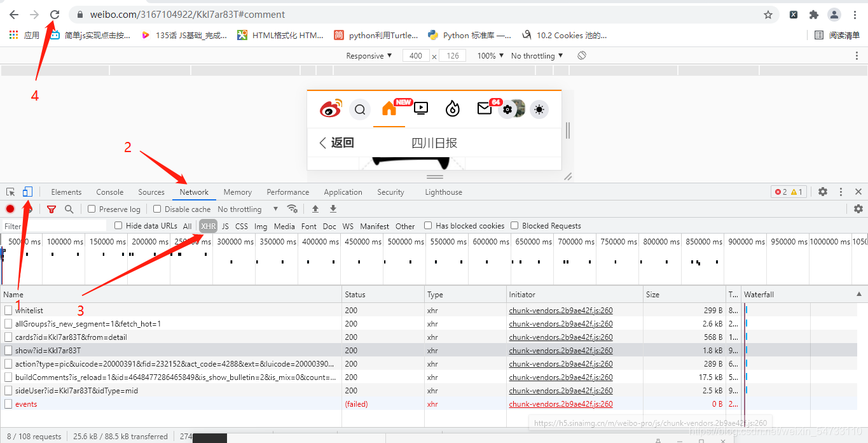Open network search magnifier icon
868x443 pixels.
coord(69,209)
